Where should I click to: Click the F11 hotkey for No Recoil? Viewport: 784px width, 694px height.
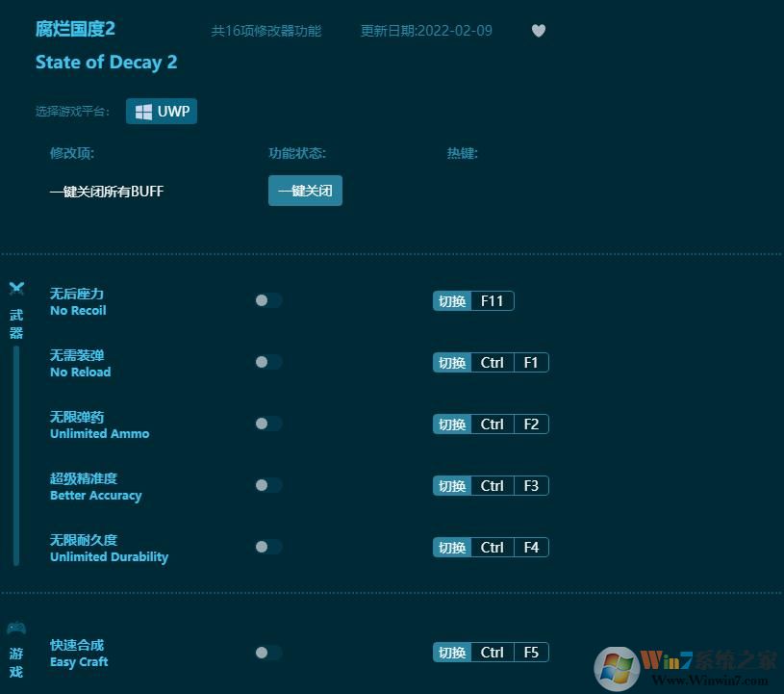point(492,301)
